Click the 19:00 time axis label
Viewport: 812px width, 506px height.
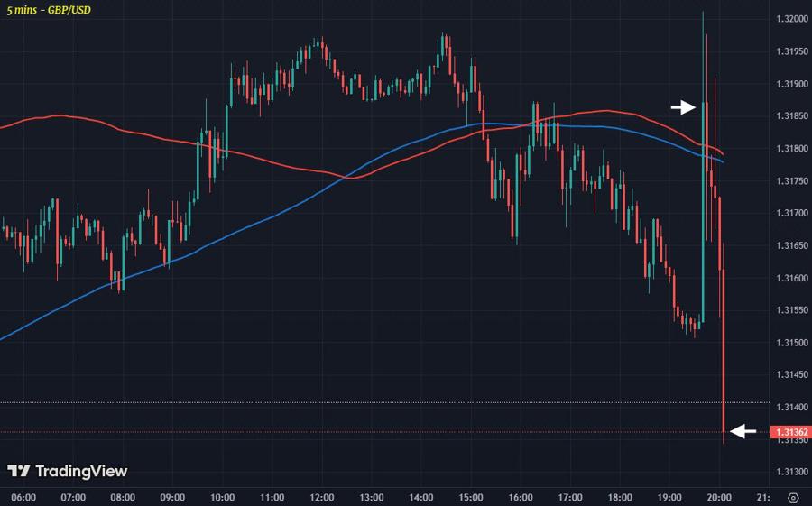coord(669,498)
